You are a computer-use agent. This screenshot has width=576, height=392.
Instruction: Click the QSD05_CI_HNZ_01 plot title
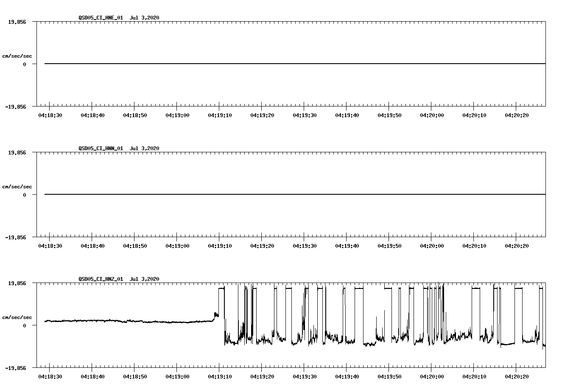point(119,279)
